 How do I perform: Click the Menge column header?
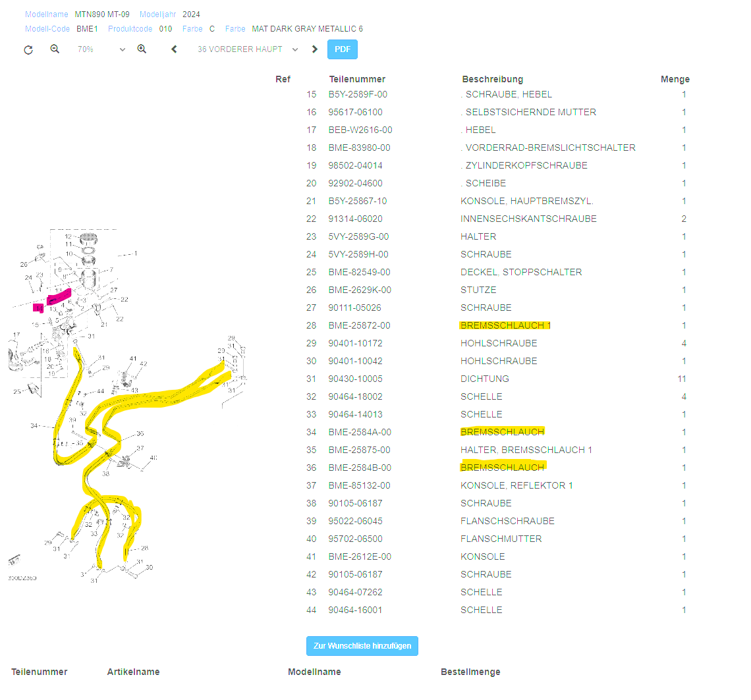coord(675,79)
